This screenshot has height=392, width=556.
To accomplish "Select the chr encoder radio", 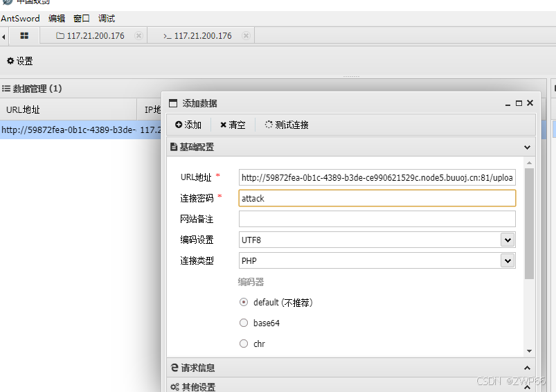I will coord(244,344).
